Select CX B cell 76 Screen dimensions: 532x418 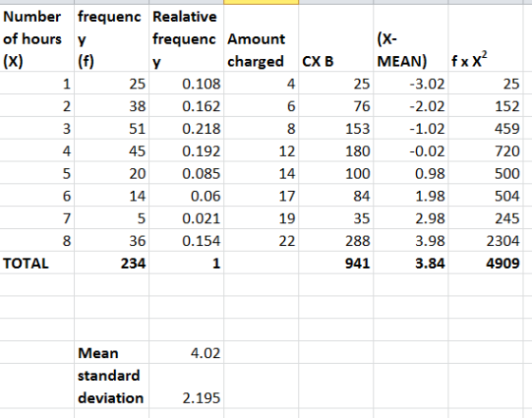click(x=336, y=105)
